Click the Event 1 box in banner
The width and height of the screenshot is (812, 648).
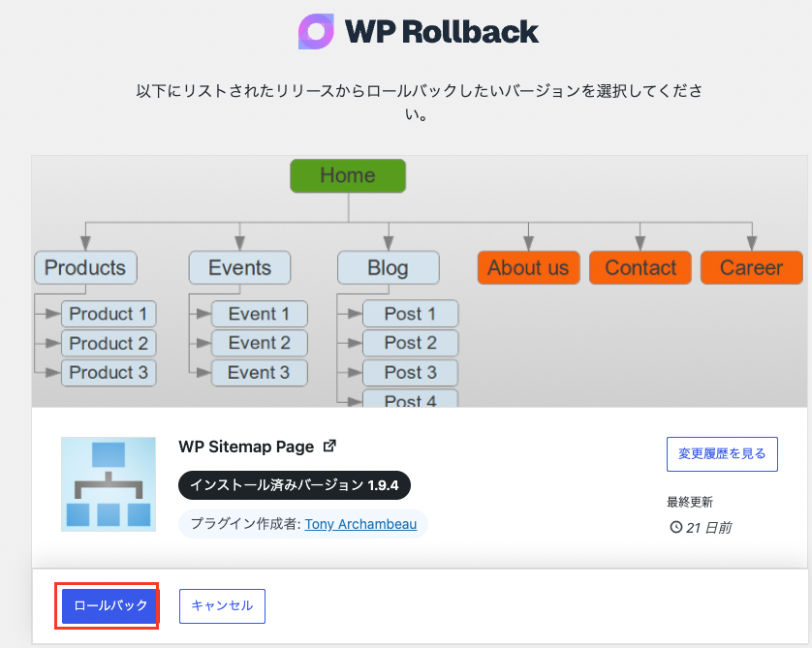[x=260, y=314]
